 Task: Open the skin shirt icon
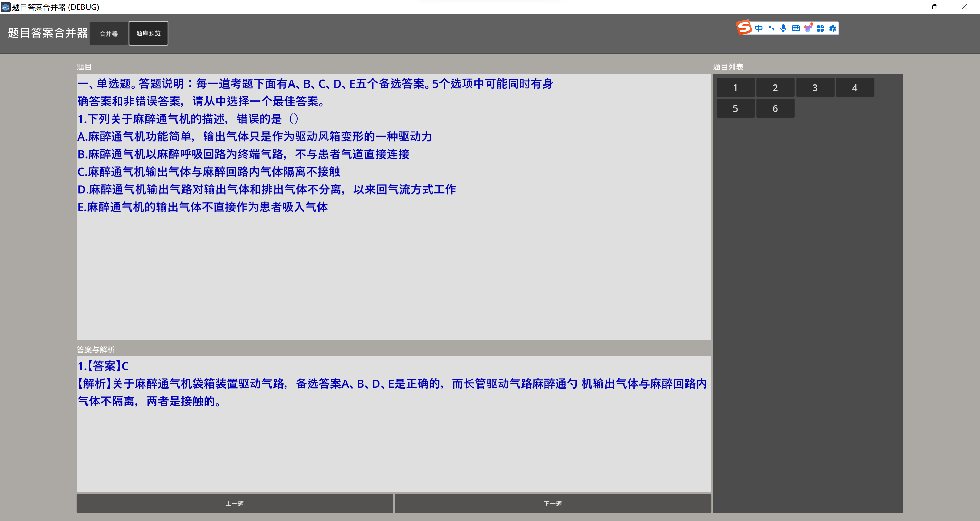pyautogui.click(x=808, y=28)
